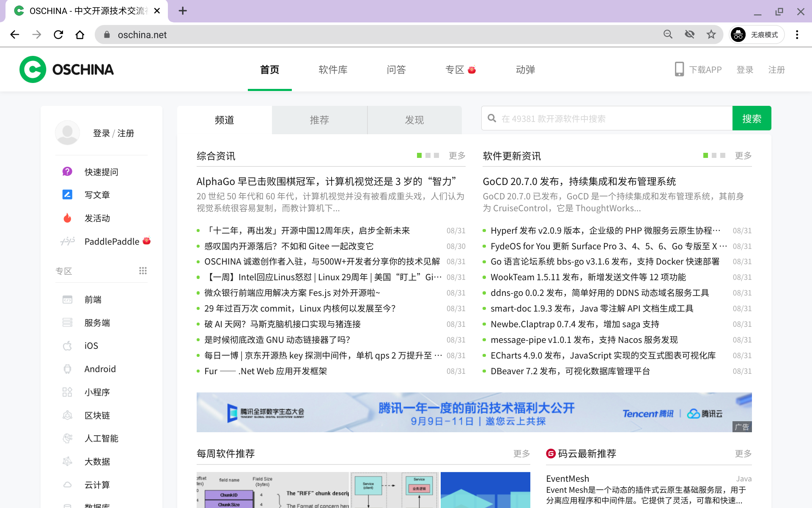Image resolution: width=812 pixels, height=508 pixels.
Task: Select the 写文章 pencil icon
Action: click(67, 194)
